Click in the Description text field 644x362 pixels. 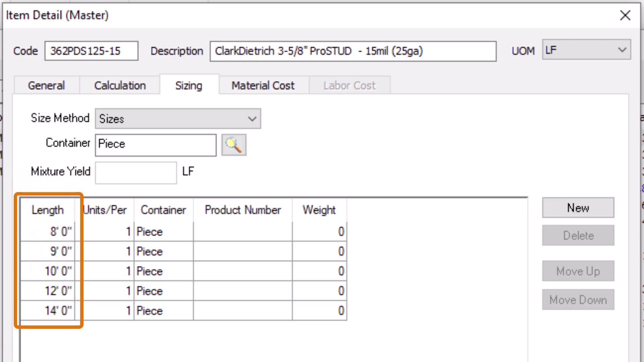353,51
